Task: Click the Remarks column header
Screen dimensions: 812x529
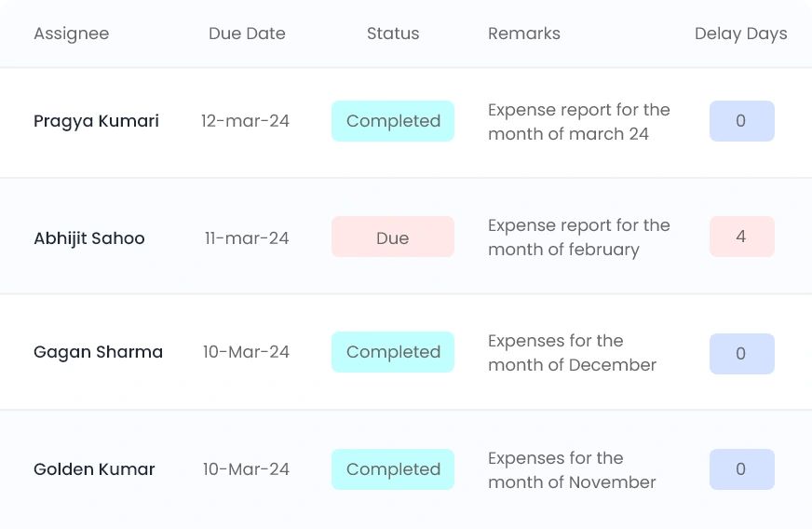Action: [x=524, y=34]
